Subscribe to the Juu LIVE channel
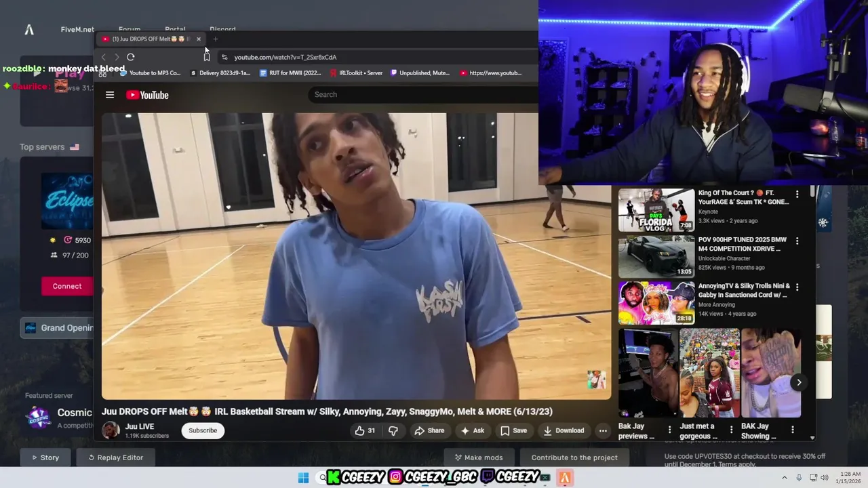 pyautogui.click(x=203, y=430)
